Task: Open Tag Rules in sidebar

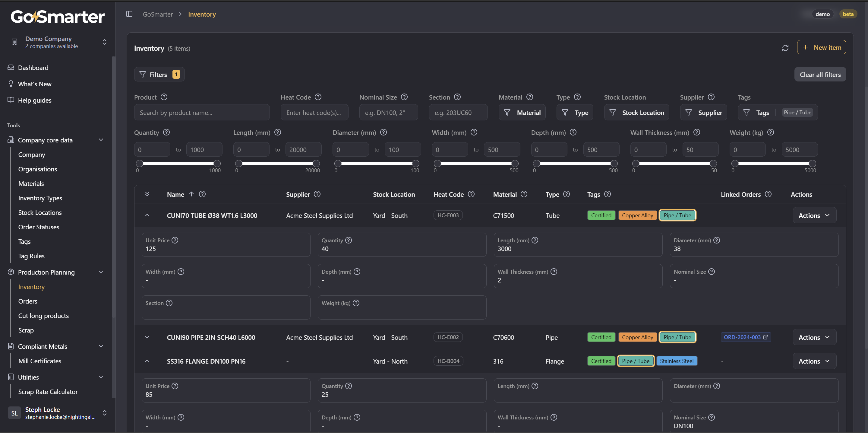Action: tap(31, 256)
